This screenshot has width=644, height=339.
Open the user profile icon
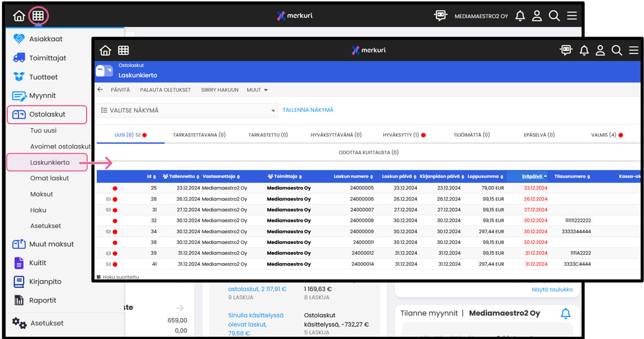pyautogui.click(x=537, y=16)
